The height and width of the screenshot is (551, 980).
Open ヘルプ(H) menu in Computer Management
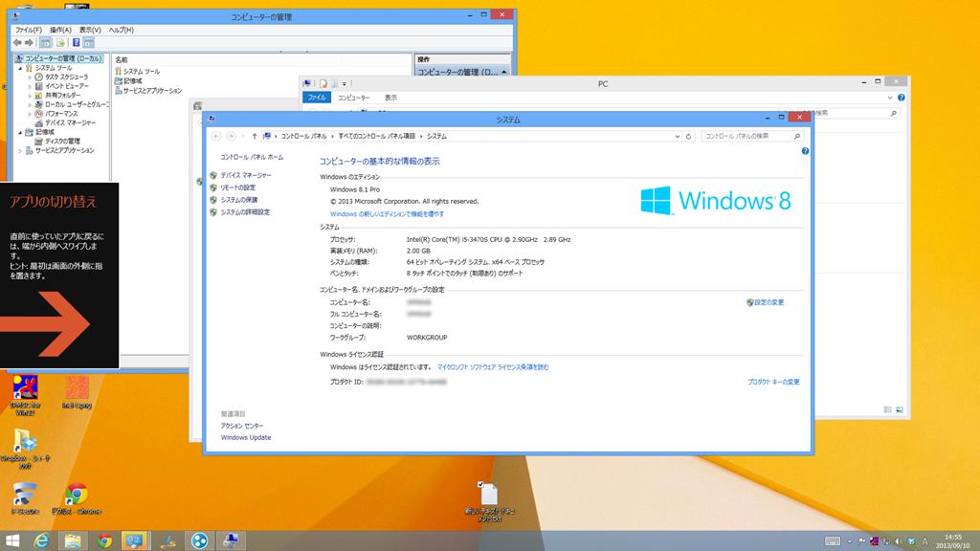122,30
